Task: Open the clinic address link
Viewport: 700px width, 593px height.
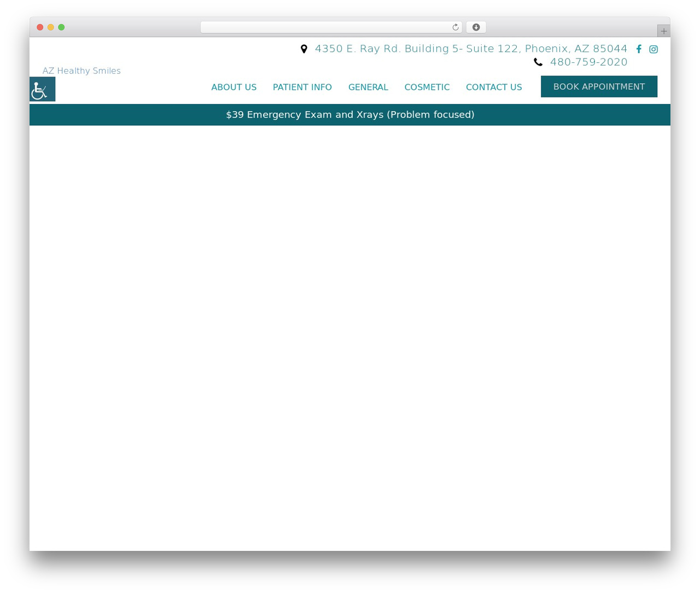Action: pos(471,49)
